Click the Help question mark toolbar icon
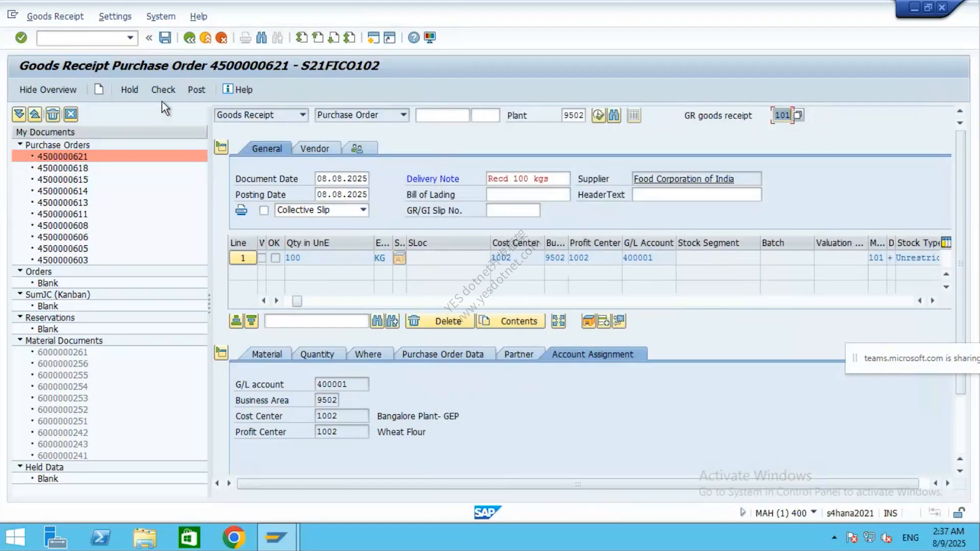980x551 pixels. pyautogui.click(x=414, y=38)
